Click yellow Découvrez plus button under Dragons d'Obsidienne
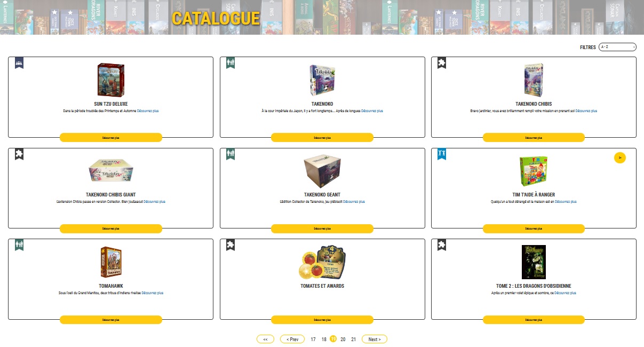Image resolution: width=644 pixels, height=347 pixels. click(534, 320)
